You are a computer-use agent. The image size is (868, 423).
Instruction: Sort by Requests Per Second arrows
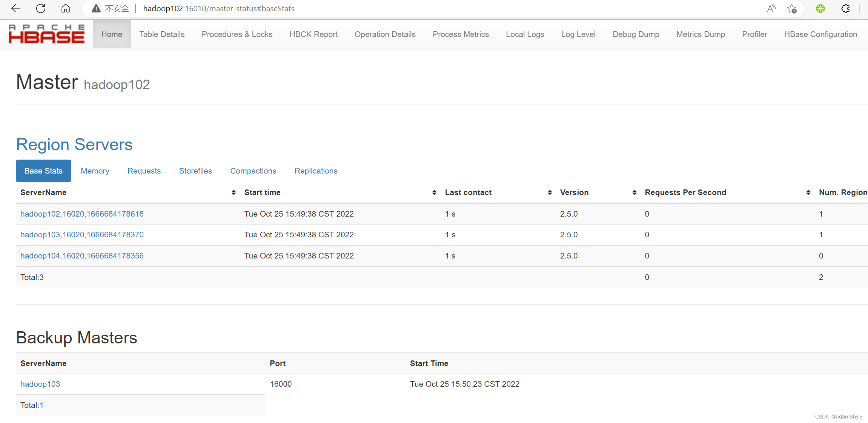tap(808, 192)
